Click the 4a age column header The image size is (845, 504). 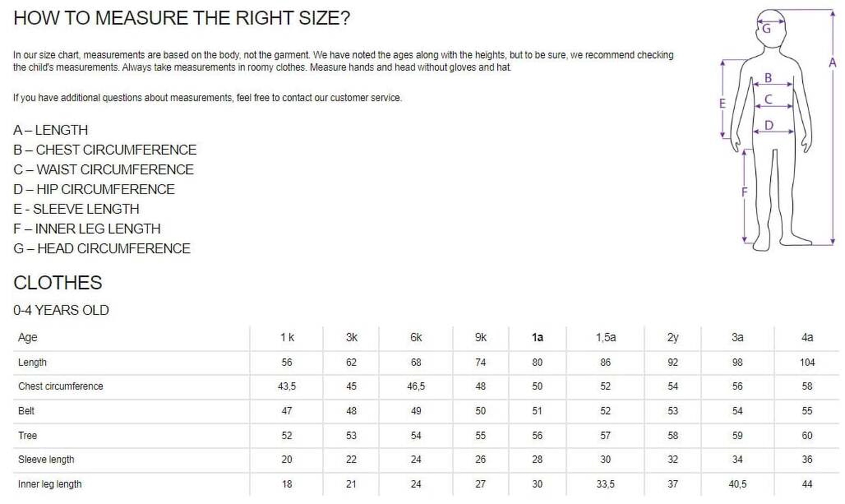pos(807,337)
